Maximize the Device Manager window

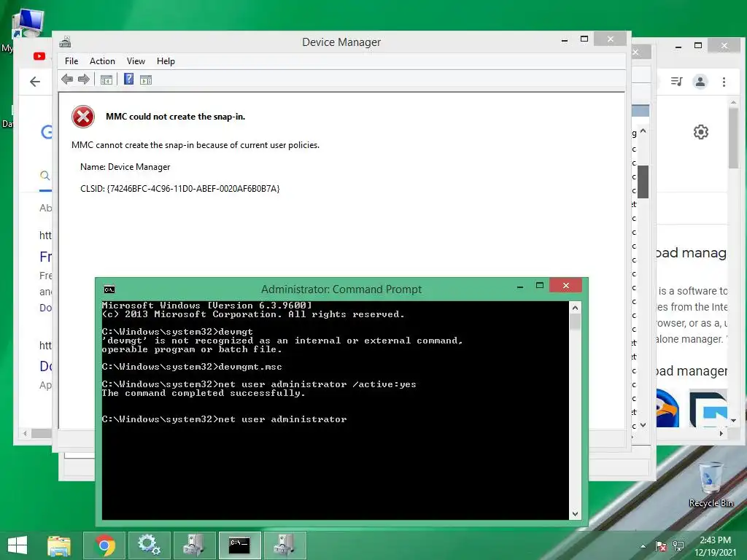584,39
